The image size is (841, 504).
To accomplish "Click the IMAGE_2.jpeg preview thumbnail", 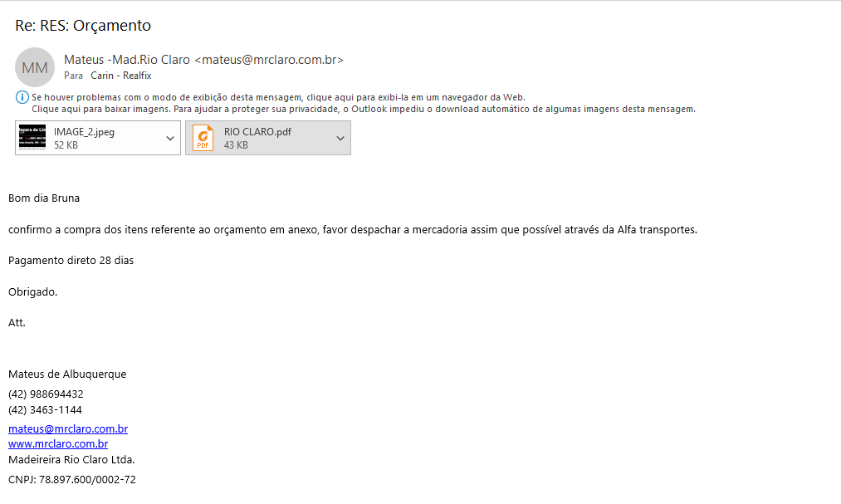I will pyautogui.click(x=32, y=138).
